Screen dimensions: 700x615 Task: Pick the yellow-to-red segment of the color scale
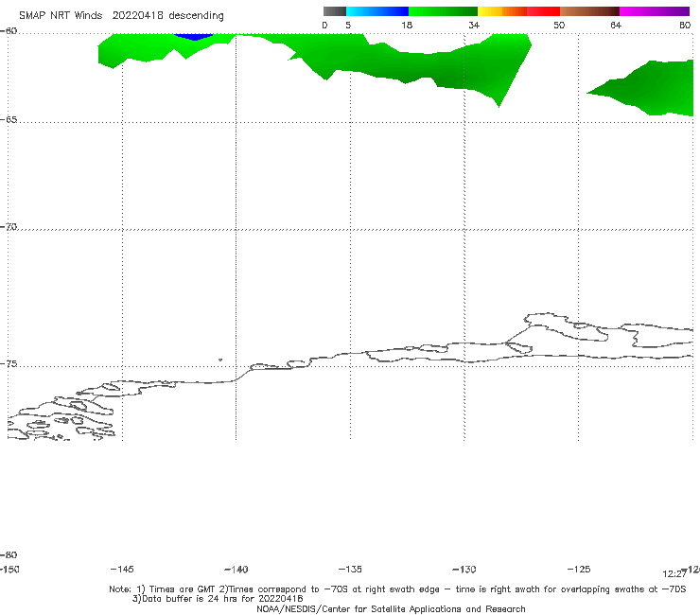click(x=518, y=11)
